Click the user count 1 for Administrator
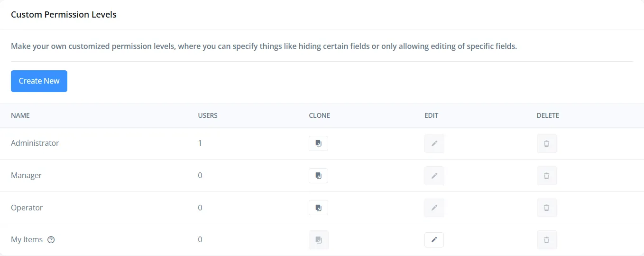644x256 pixels. [x=200, y=143]
